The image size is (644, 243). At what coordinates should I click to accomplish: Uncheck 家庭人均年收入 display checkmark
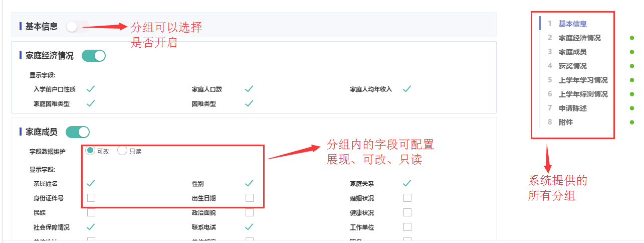coord(407,89)
